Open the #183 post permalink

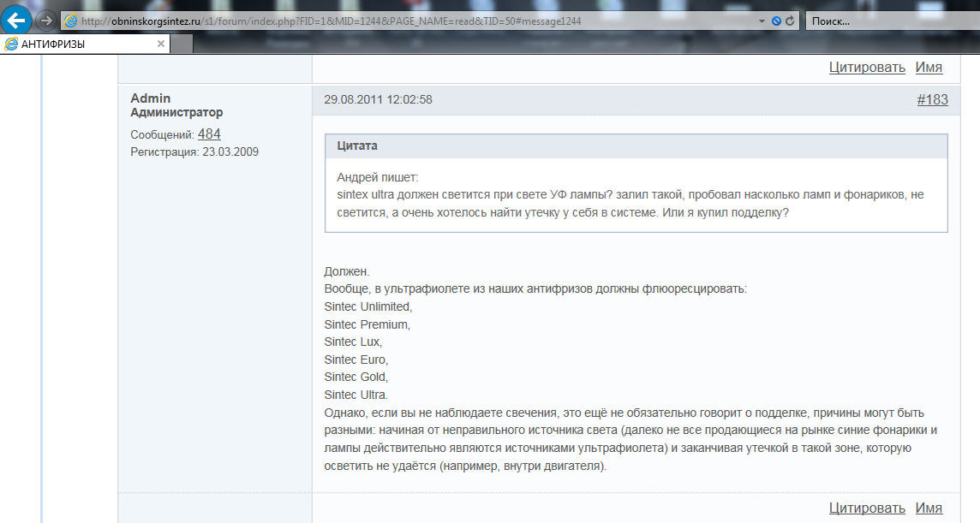coord(933,99)
